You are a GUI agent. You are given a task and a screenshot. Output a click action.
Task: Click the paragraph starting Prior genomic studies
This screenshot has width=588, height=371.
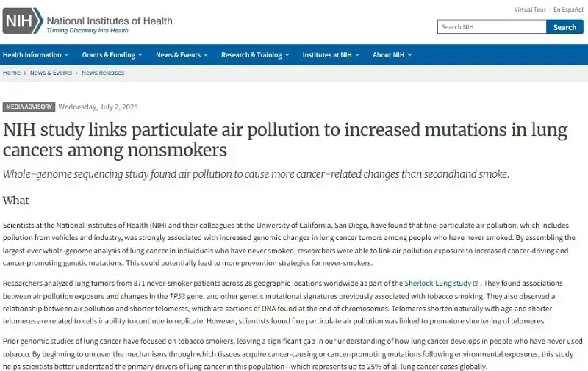pyautogui.click(x=293, y=354)
